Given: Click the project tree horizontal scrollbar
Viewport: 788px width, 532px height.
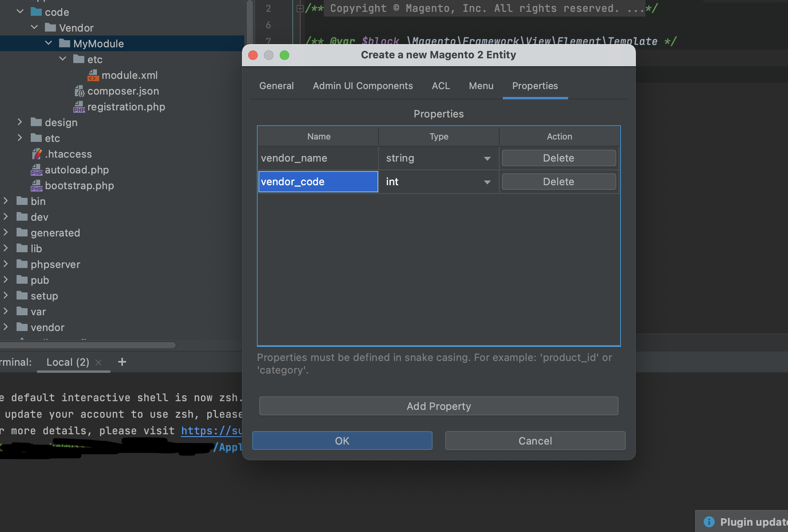Looking at the screenshot, I should click(87, 345).
